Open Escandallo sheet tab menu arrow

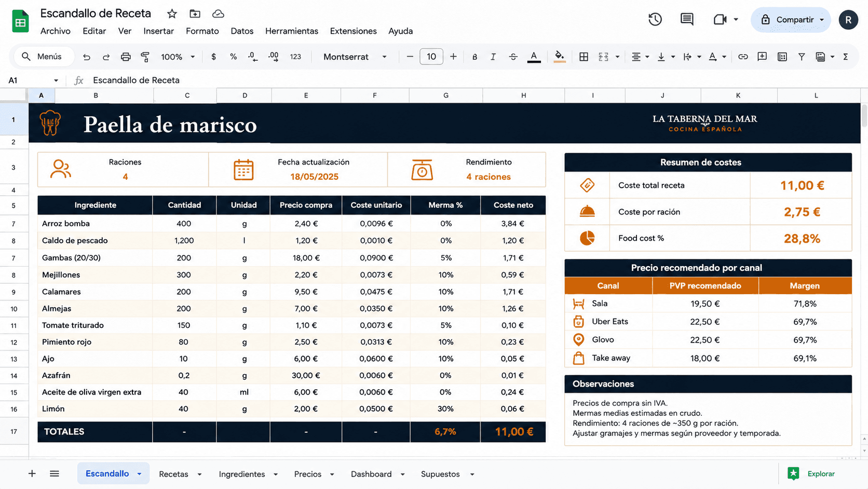(139, 474)
